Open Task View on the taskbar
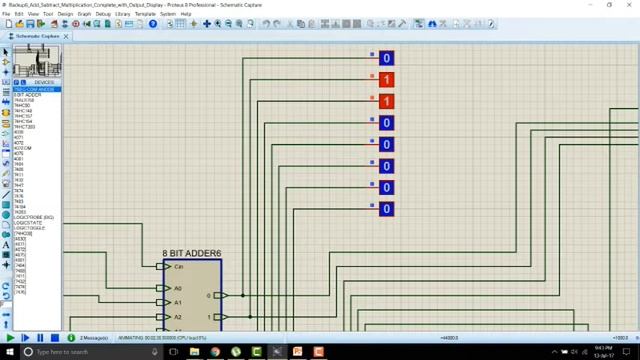Image resolution: width=640 pixels, height=360 pixels. coord(174,352)
